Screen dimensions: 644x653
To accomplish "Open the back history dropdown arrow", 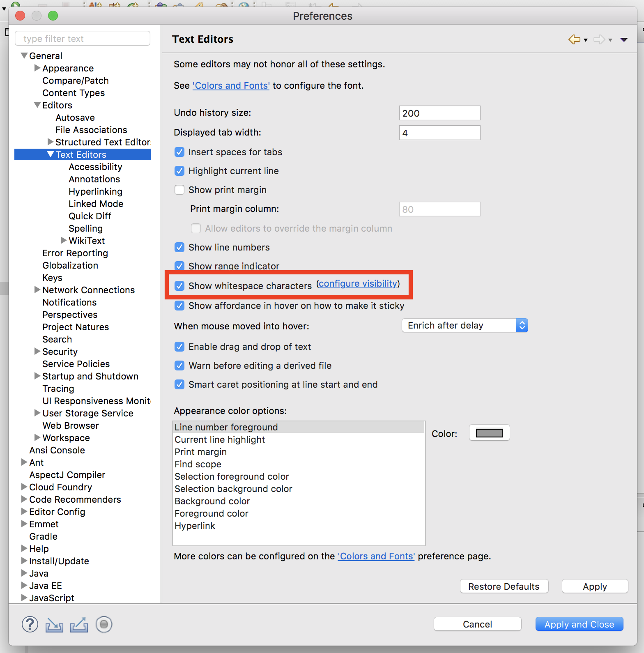I will (586, 40).
